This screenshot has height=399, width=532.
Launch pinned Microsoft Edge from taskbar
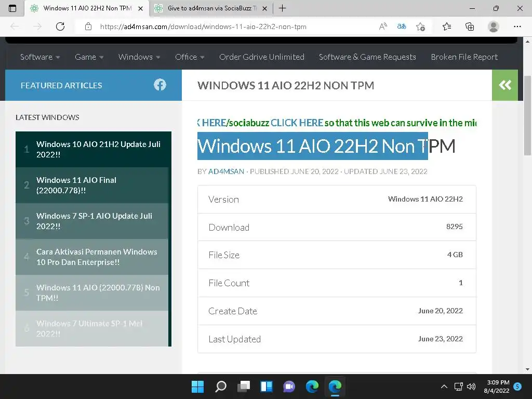tap(312, 387)
